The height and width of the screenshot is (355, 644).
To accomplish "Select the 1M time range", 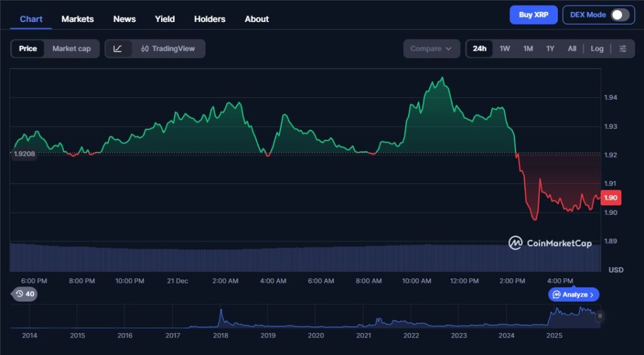I will pyautogui.click(x=528, y=49).
